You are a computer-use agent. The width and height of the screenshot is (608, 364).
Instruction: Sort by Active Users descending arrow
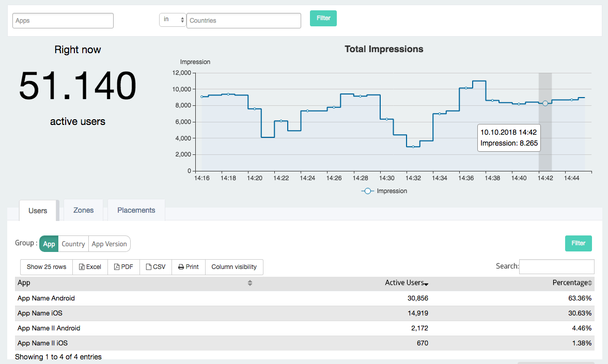426,284
